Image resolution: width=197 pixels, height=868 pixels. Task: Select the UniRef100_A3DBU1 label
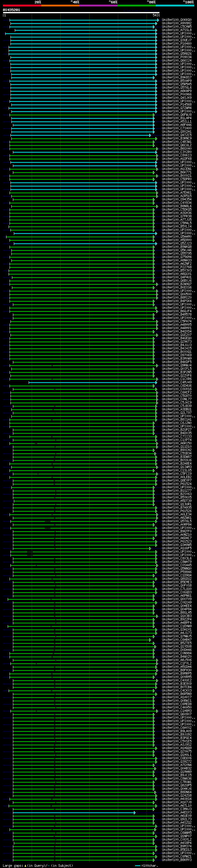[x=176, y=410]
